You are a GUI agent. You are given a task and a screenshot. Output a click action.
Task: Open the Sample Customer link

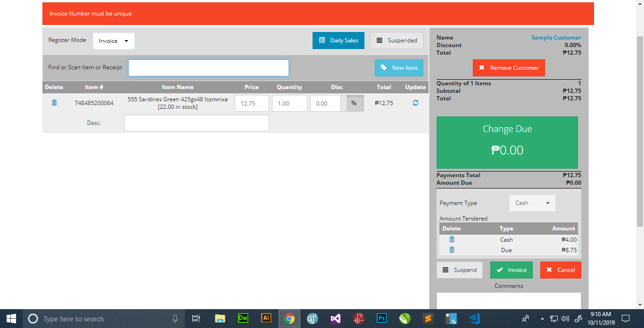tap(558, 37)
